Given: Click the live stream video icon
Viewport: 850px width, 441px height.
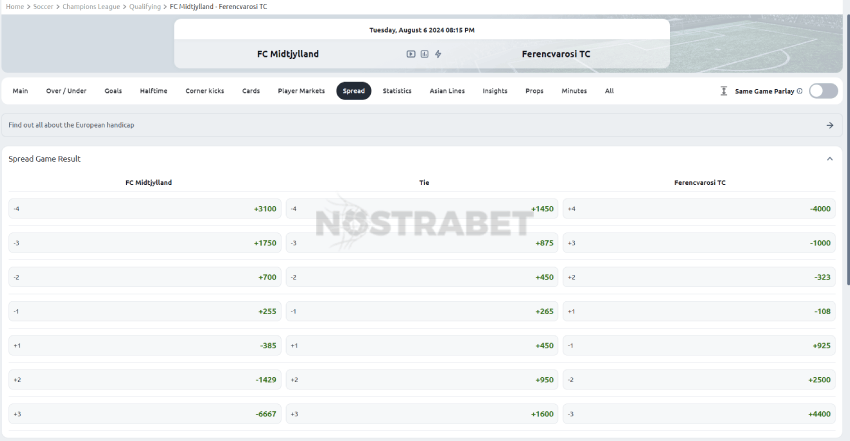Looking at the screenshot, I should tap(411, 54).
